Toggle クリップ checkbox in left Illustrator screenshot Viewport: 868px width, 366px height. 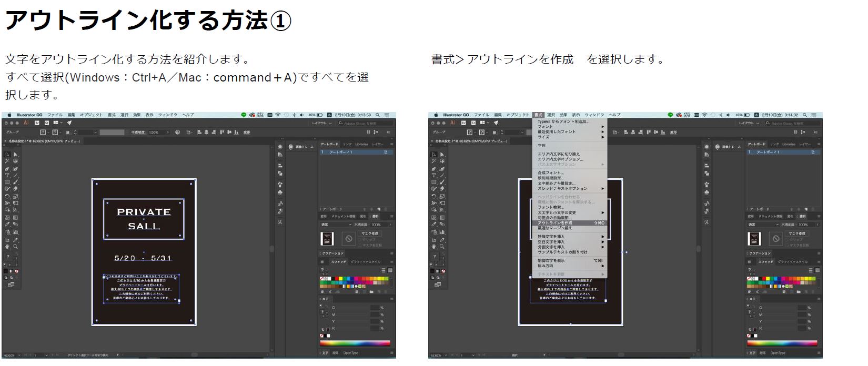pos(360,240)
